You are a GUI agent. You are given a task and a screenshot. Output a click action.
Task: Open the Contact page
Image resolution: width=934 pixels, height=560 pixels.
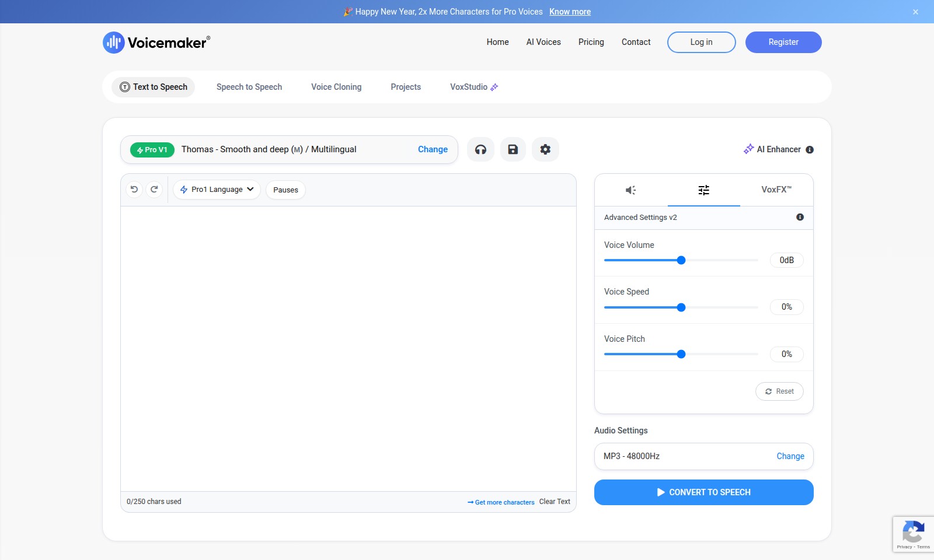pos(636,42)
